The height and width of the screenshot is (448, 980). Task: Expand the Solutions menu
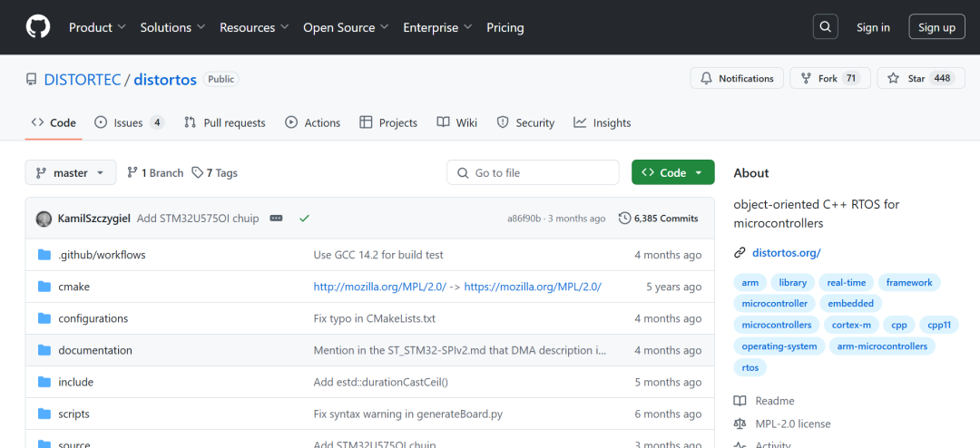tap(172, 27)
